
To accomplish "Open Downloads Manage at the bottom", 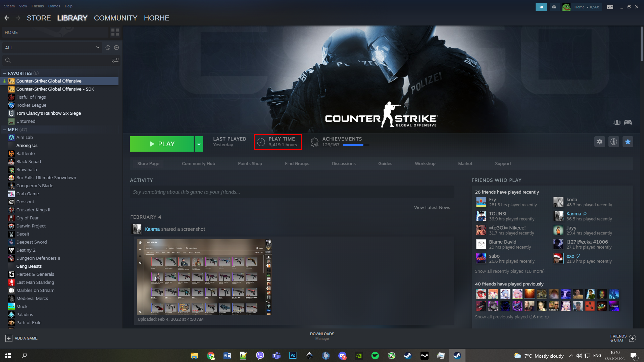I will coord(322,336).
